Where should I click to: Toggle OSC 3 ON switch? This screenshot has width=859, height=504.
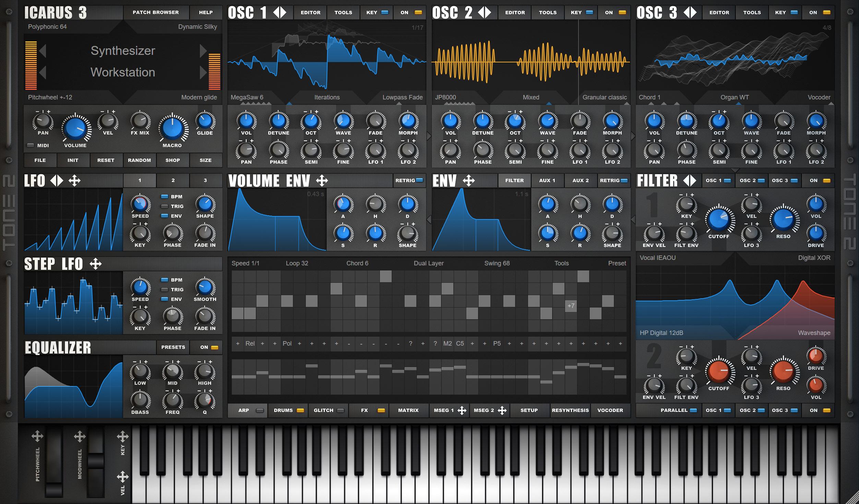coord(819,13)
